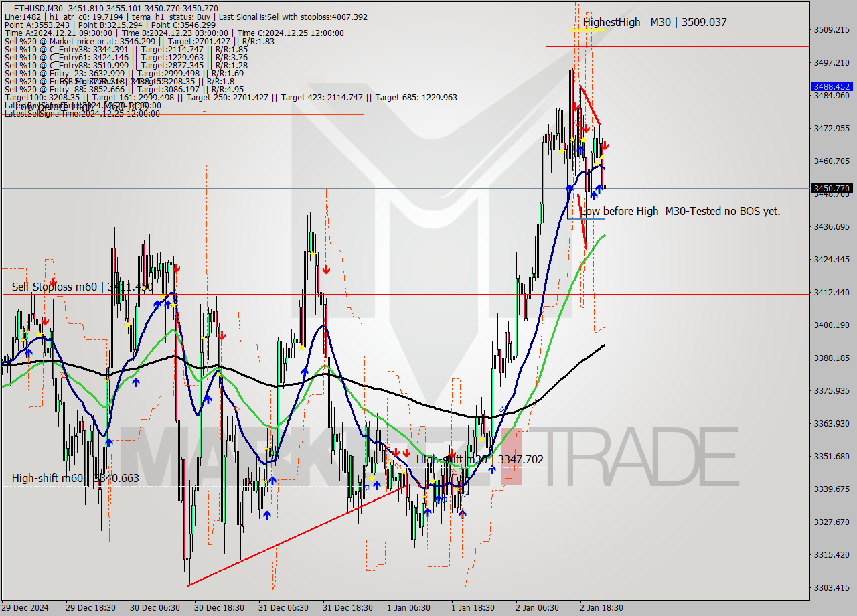This screenshot has height=616, width=857.
Task: Click the 'Target100: 3208.35' targets line
Action: coord(231,97)
